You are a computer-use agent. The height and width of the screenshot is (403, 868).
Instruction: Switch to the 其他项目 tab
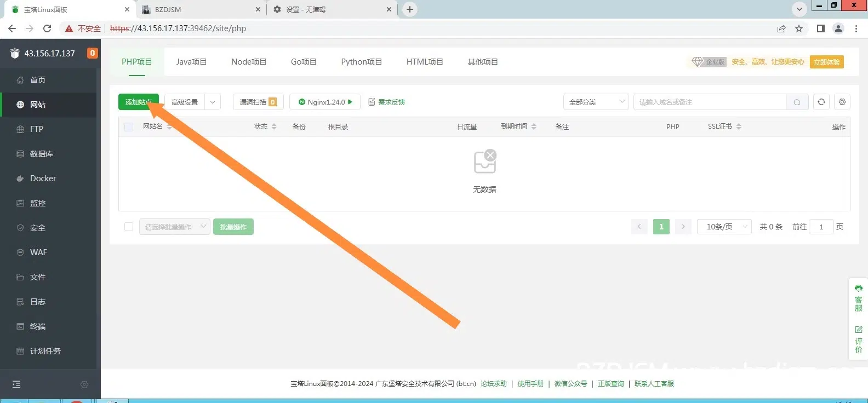tap(483, 62)
